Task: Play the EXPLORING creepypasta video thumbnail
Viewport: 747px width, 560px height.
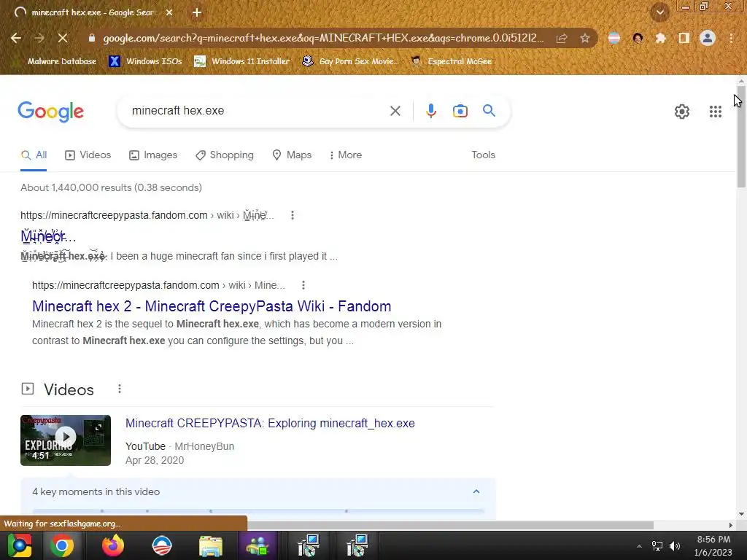Action: point(66,440)
